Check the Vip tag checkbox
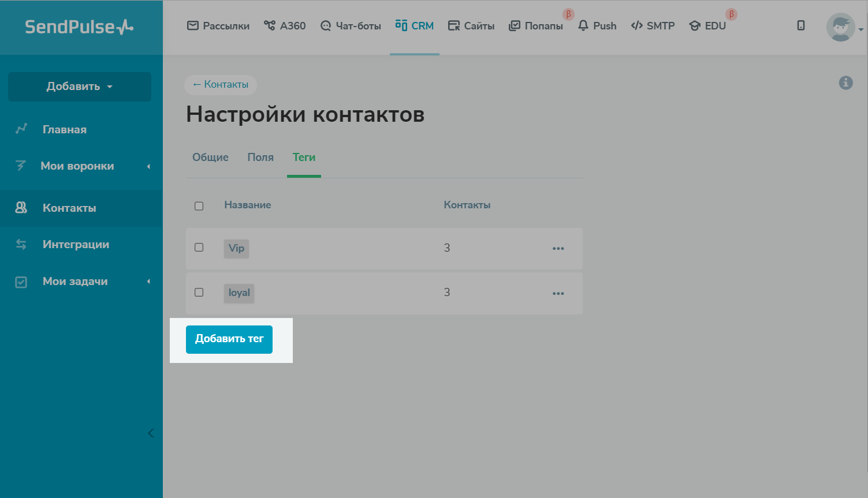 coord(199,248)
